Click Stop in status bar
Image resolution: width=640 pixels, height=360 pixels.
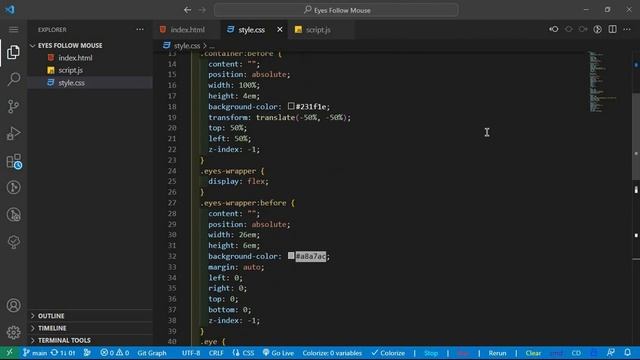[x=431, y=353]
